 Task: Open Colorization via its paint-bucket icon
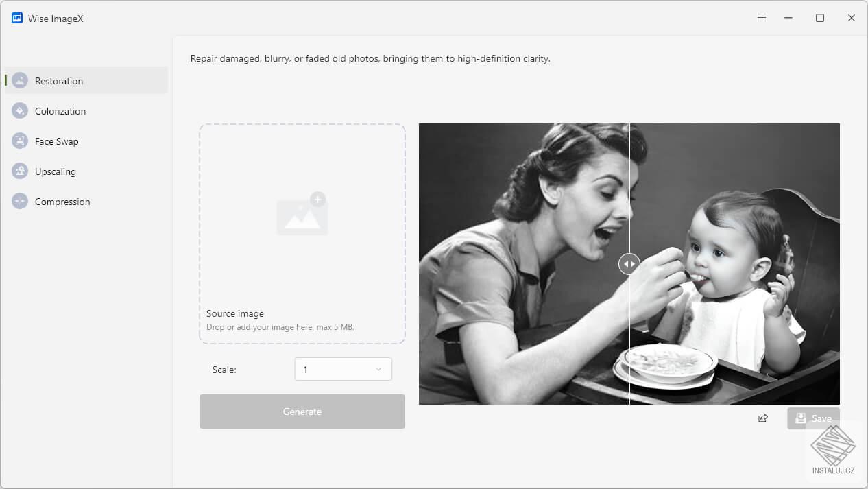pyautogui.click(x=20, y=111)
